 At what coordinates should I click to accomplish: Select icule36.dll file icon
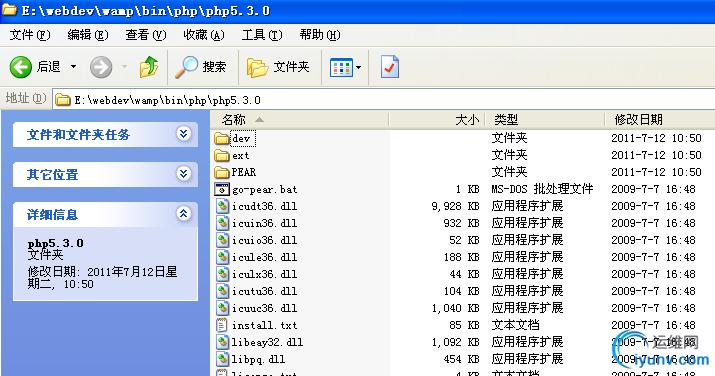[x=222, y=257]
